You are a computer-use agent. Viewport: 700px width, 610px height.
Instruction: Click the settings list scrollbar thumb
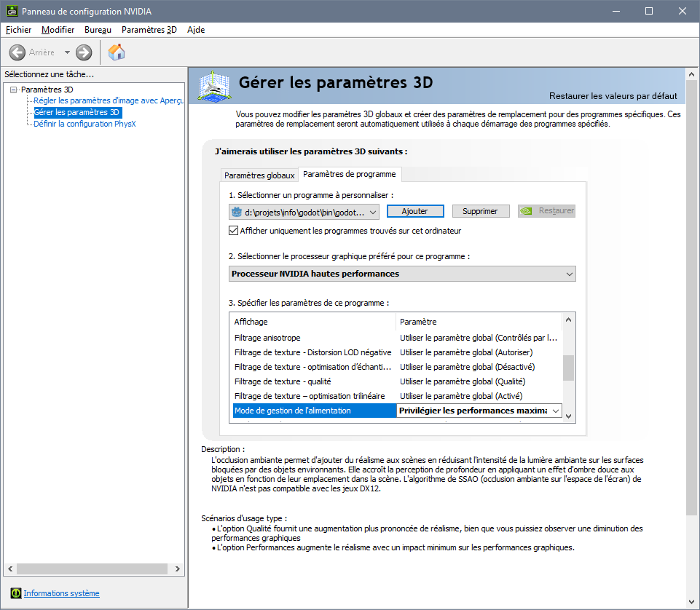click(568, 368)
